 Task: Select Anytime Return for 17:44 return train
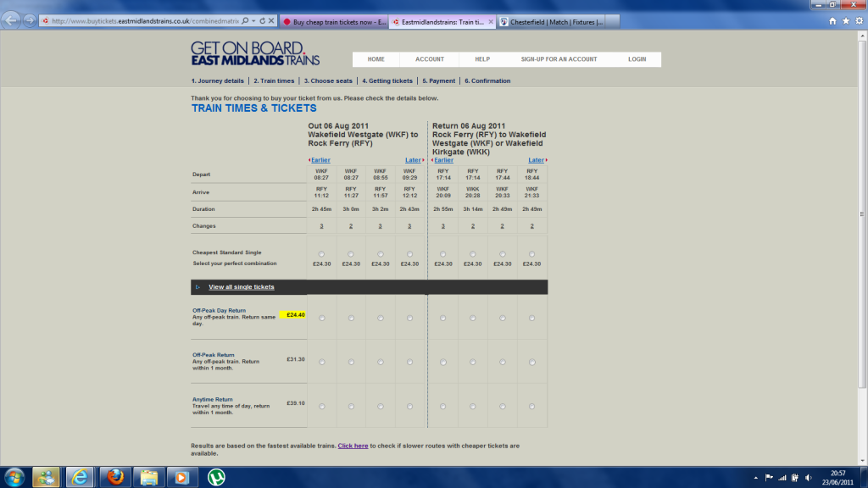(x=502, y=407)
